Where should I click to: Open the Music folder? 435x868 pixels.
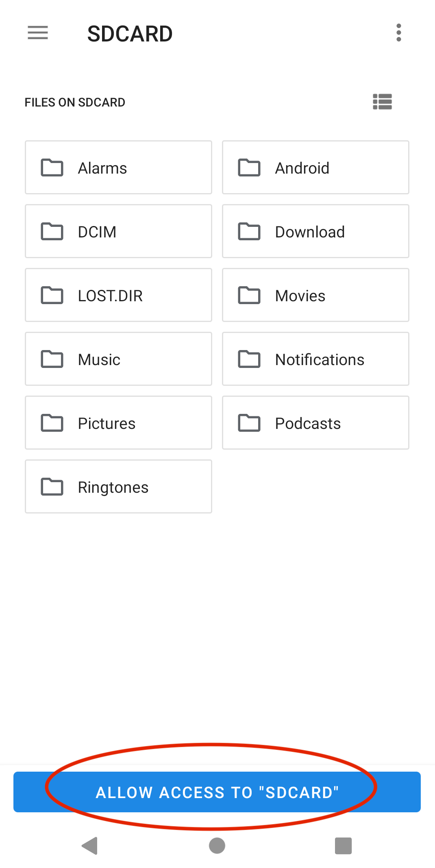(118, 359)
